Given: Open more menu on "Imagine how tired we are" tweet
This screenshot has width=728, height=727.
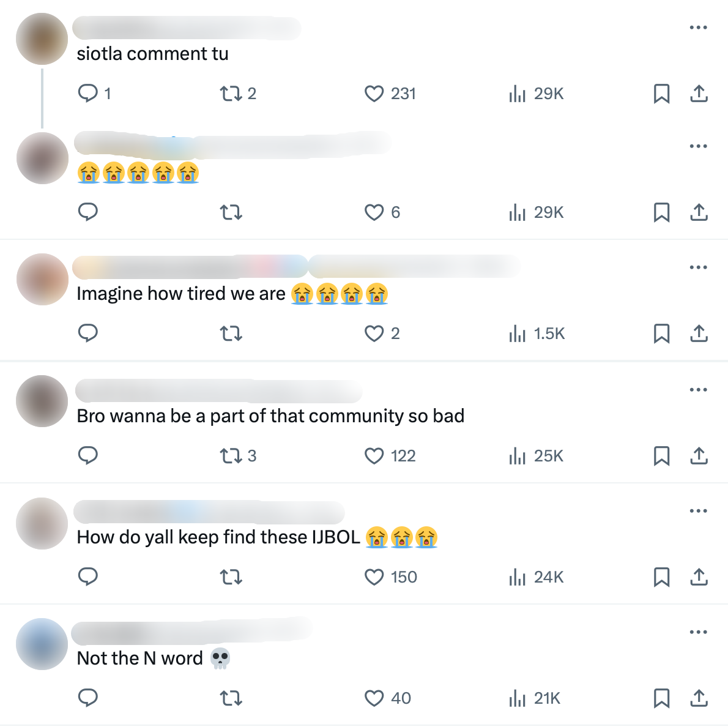Looking at the screenshot, I should tap(698, 267).
